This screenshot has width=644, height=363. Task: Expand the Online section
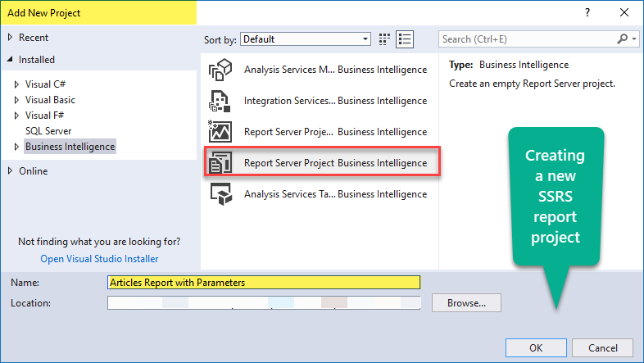click(x=11, y=170)
